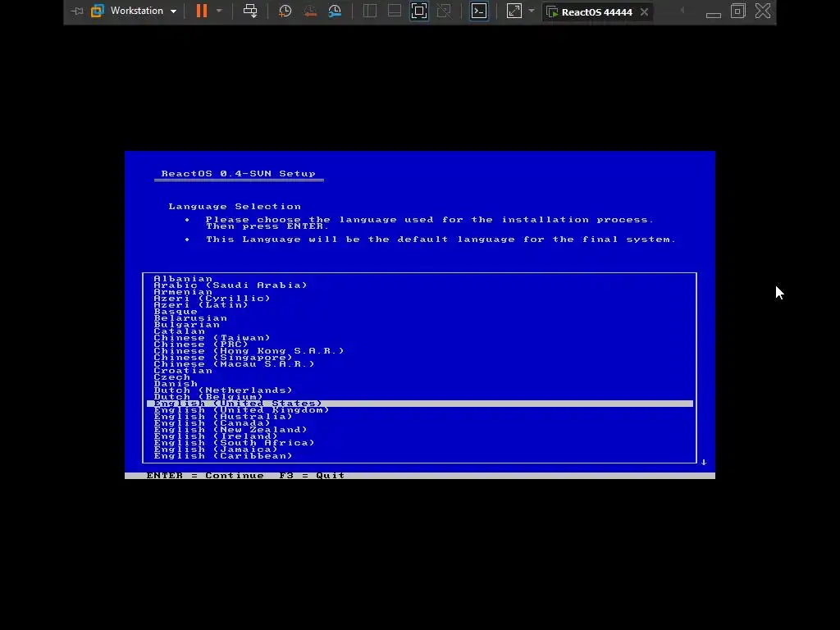Viewport: 840px width, 630px height.
Task: Select Czech language
Action: pos(172,377)
